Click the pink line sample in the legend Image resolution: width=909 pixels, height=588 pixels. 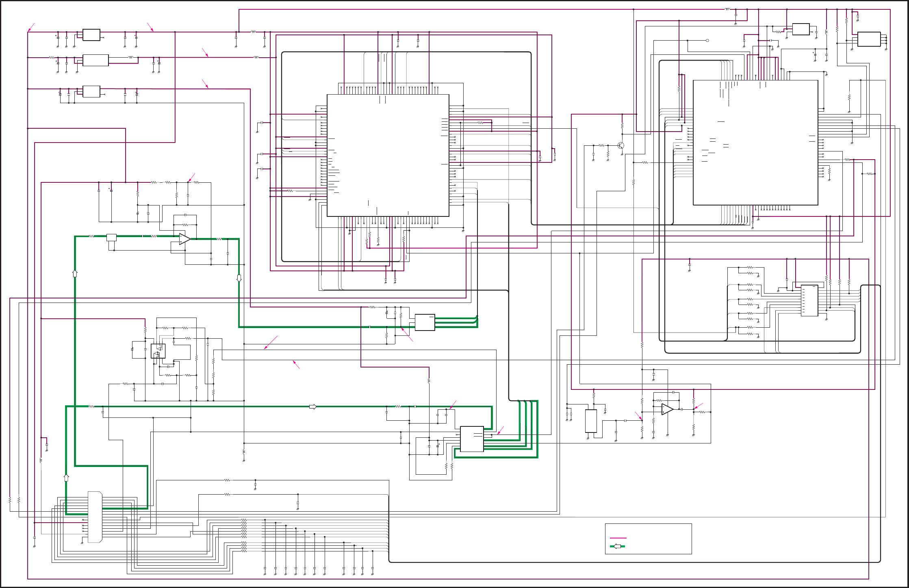coord(618,538)
